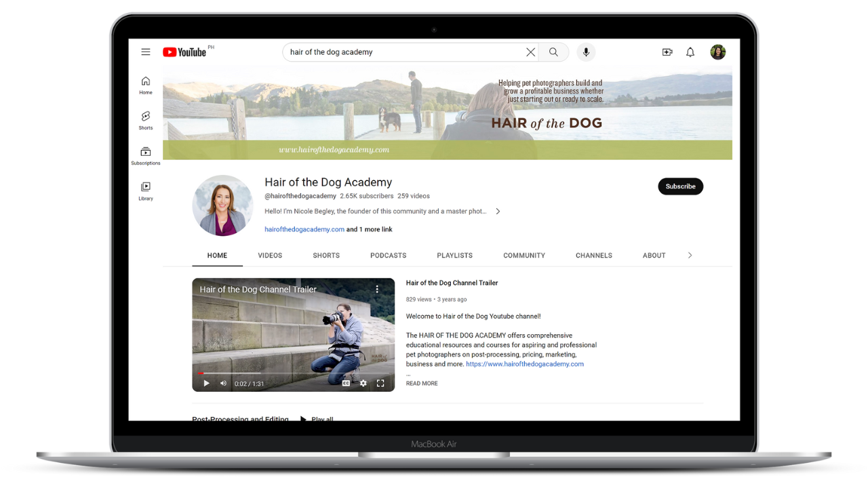Play the channel trailer video
Image resolution: width=868 pixels, height=488 pixels.
point(206,384)
